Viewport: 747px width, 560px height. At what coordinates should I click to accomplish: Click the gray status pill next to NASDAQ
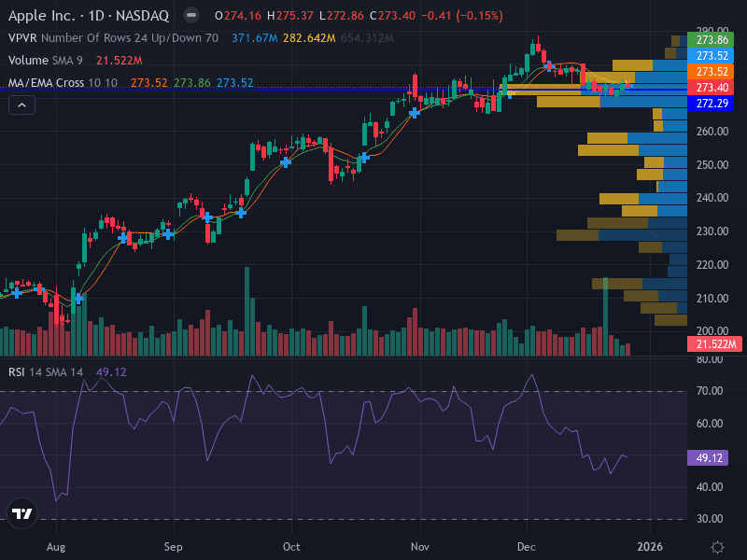(x=191, y=16)
